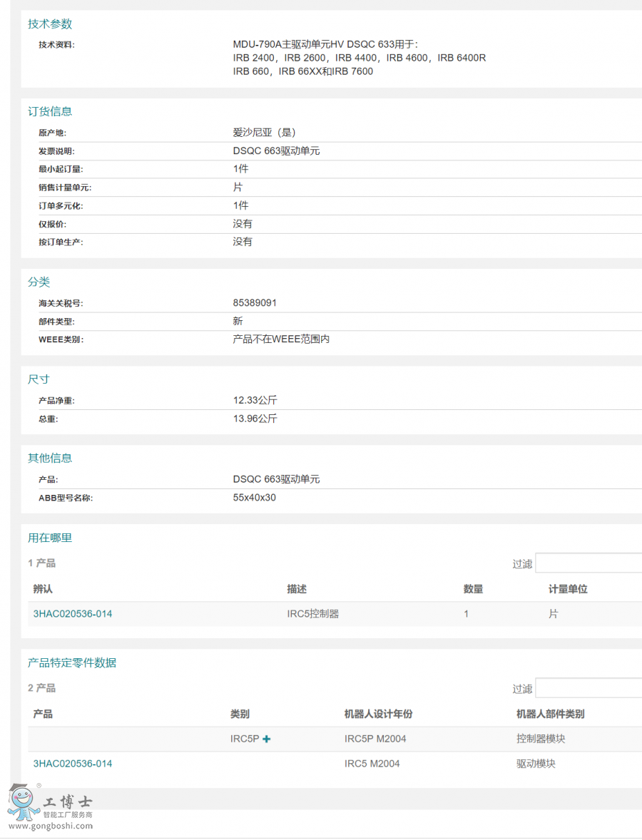The height and width of the screenshot is (840, 642).
Task: Open part link 3HAC020536-014 under 用在哪里
Action: [72, 613]
